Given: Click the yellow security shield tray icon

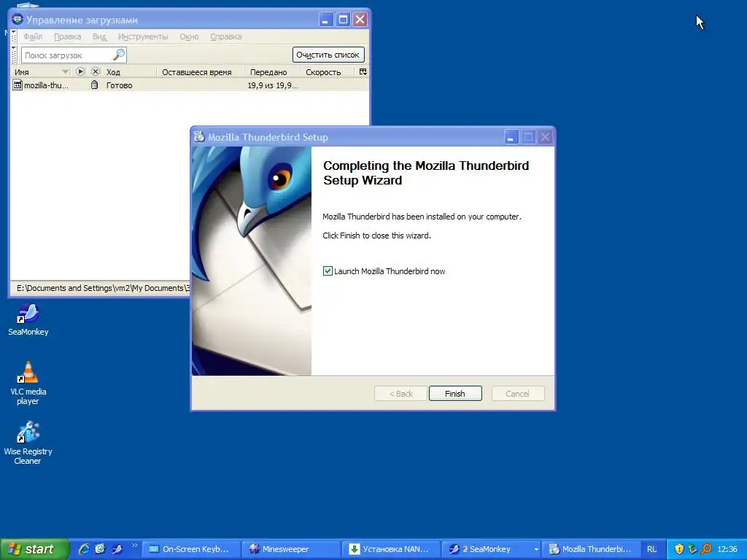Looking at the screenshot, I should point(679,549).
